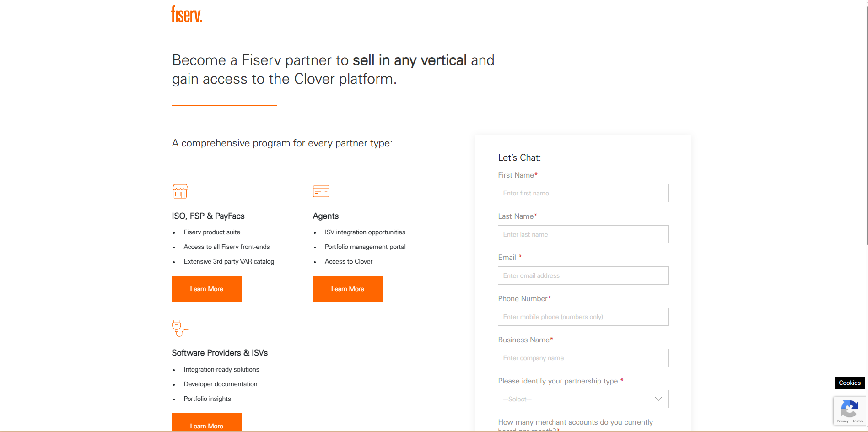868x432 pixels.
Task: Click the credit card icon above Agents
Action: pos(321,191)
